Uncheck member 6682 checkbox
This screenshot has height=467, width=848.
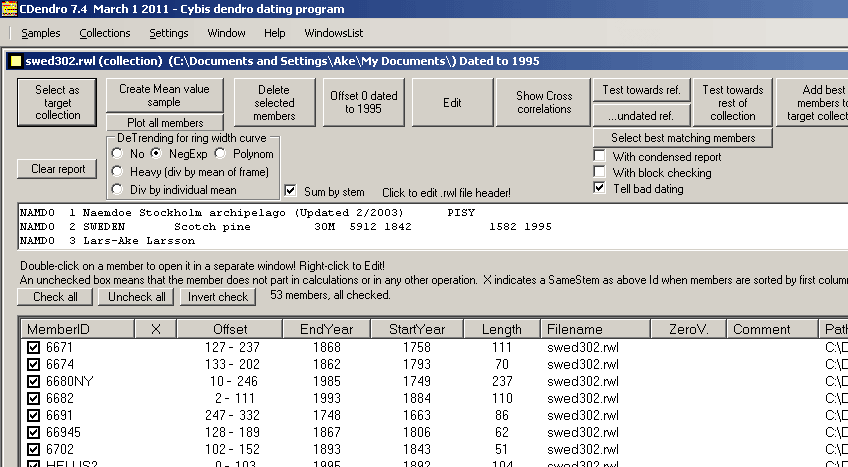click(34, 398)
